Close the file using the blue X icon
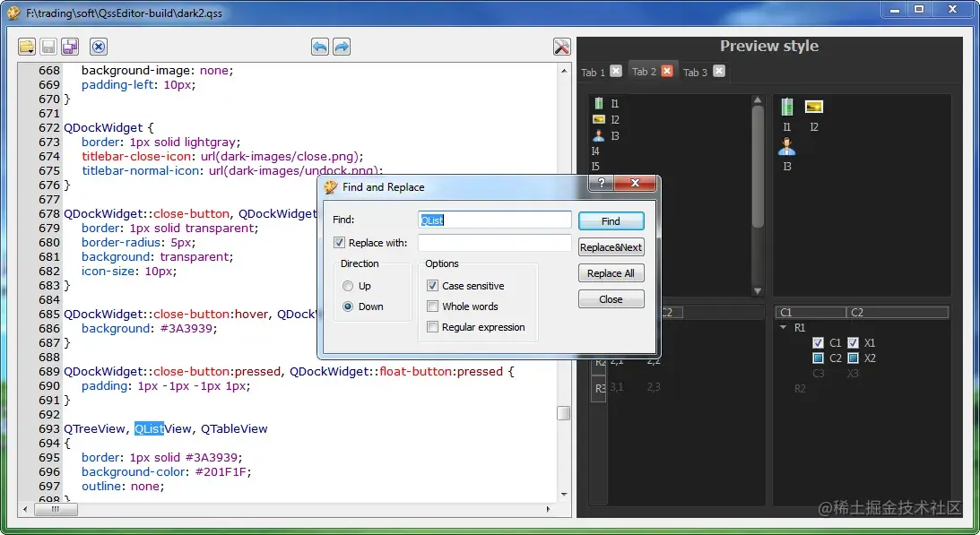Viewport: 980px width, 535px height. [x=99, y=47]
